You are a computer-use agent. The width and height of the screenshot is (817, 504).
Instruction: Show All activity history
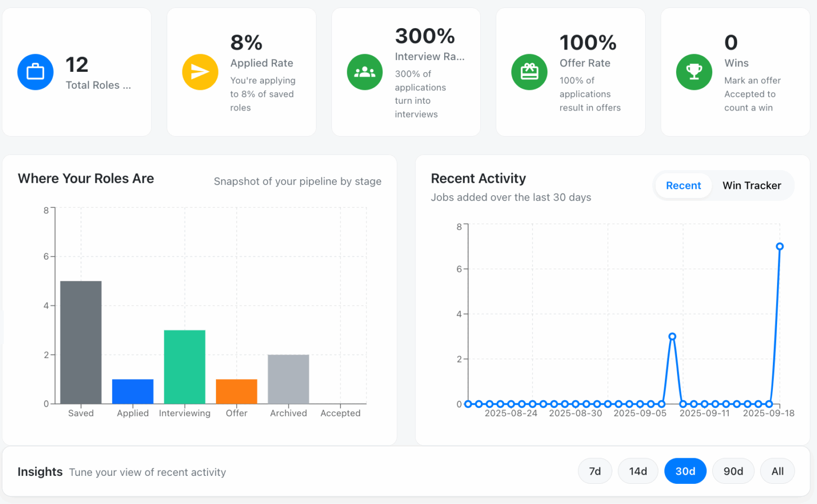click(777, 471)
